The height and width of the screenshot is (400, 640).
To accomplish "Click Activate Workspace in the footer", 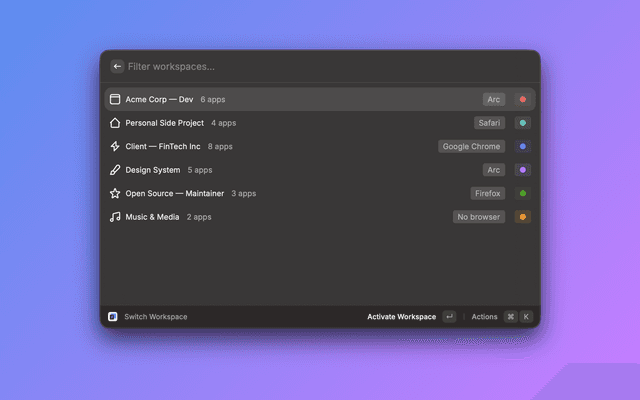I will click(402, 317).
